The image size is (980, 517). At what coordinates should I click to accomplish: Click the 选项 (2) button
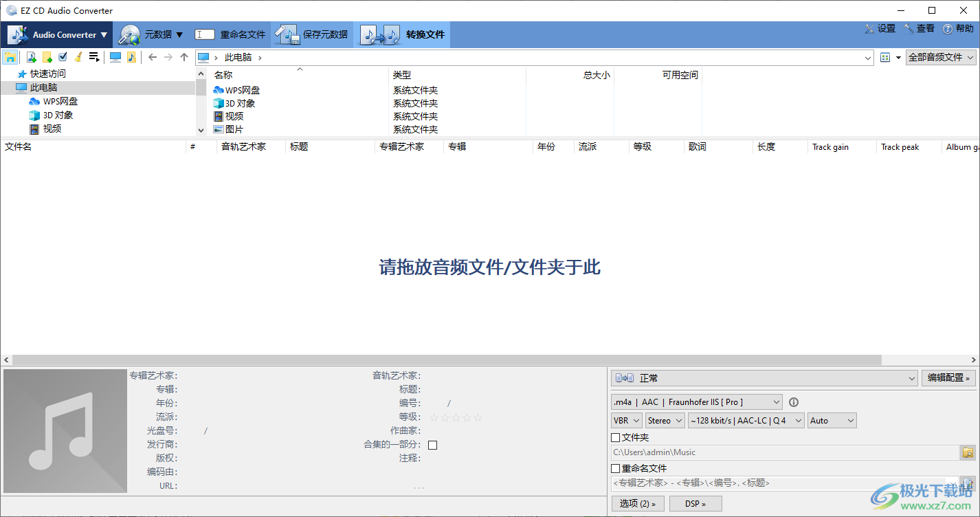[x=638, y=504]
